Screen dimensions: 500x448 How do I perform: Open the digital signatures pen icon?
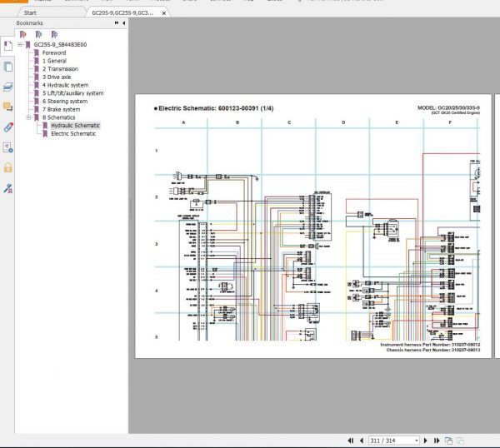pyautogui.click(x=7, y=188)
